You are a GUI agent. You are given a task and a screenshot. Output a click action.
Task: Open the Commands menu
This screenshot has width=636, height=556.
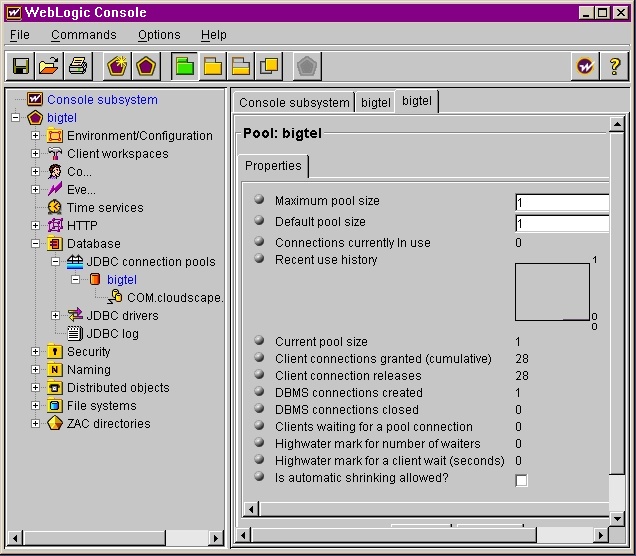pyautogui.click(x=84, y=35)
